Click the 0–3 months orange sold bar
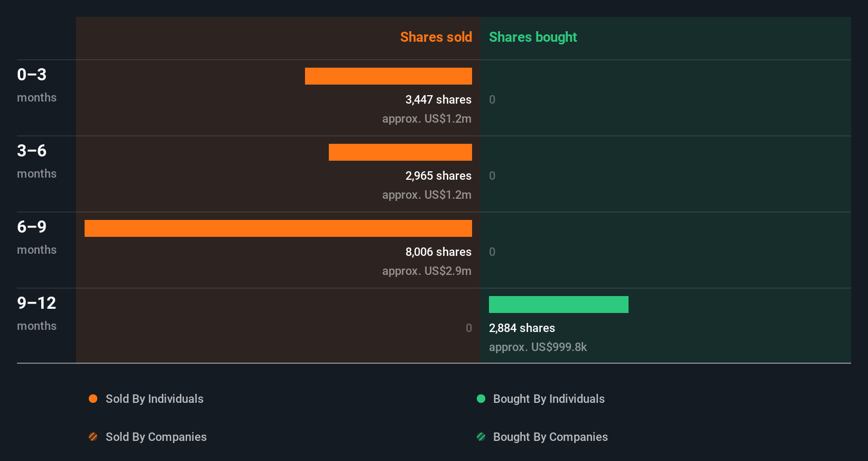The image size is (868, 461). pyautogui.click(x=389, y=76)
